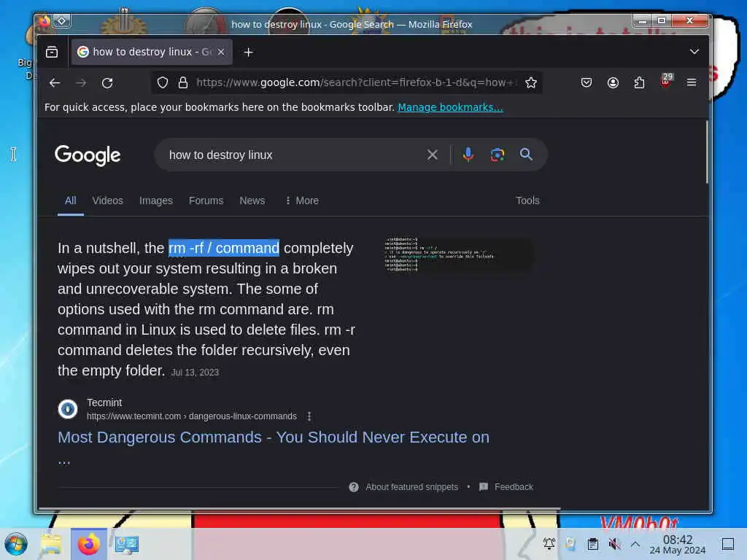Click the Tecmint site favicon
Screen dimensions: 747x560
tap(68, 409)
